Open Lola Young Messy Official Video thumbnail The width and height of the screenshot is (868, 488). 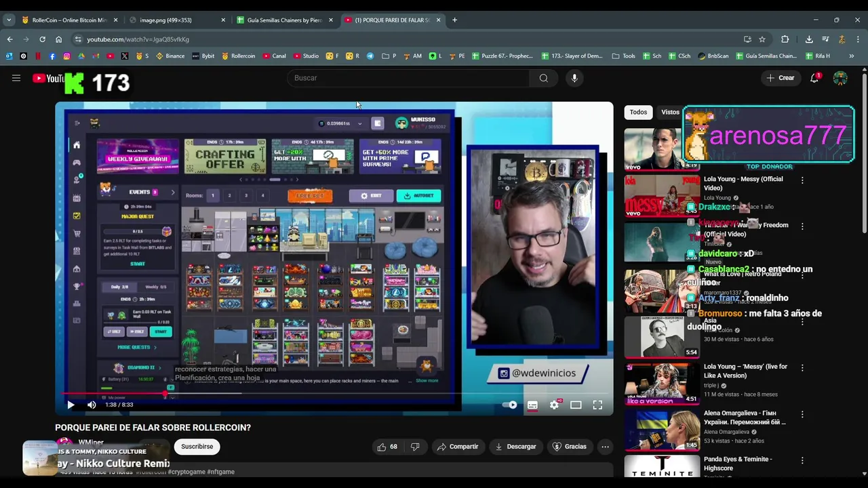pyautogui.click(x=662, y=196)
